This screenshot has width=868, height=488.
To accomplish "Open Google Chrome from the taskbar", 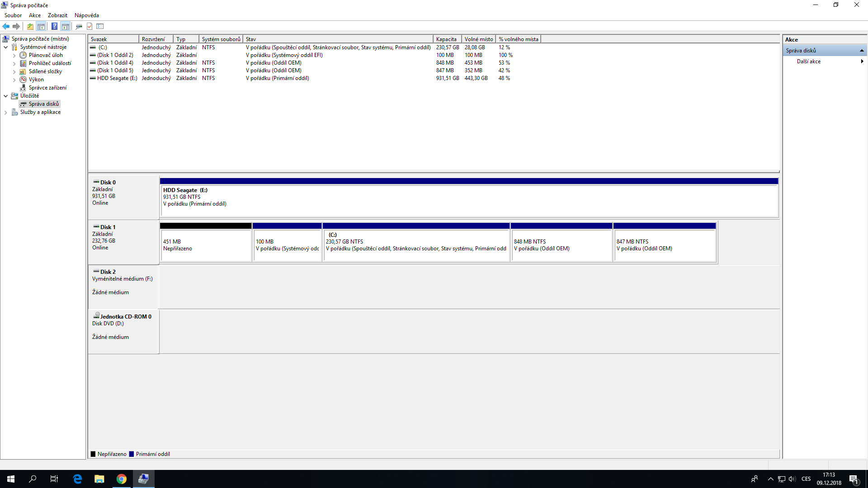I will click(x=121, y=479).
